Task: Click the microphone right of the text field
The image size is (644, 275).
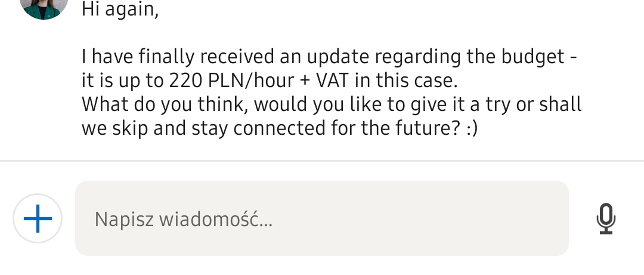Action: pyautogui.click(x=606, y=218)
